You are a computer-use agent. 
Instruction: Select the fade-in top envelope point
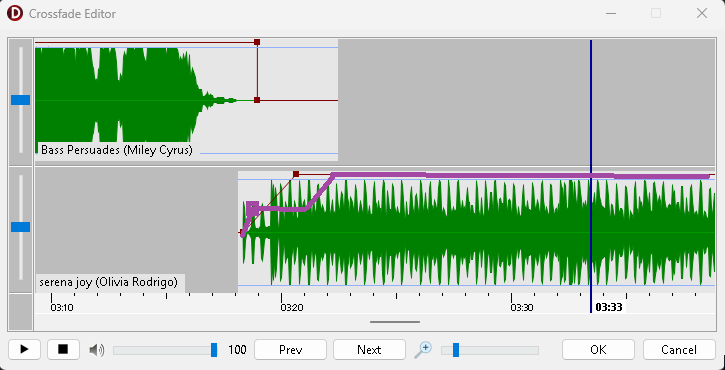(x=296, y=174)
